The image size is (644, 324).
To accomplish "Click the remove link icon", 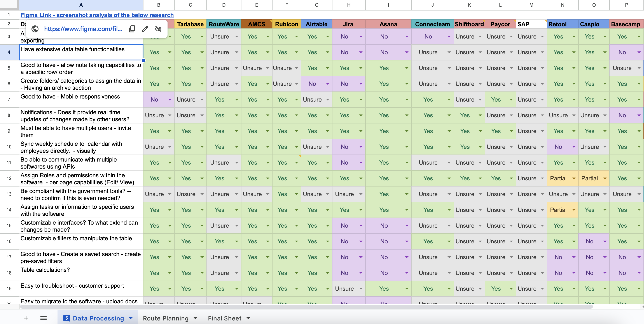I will pos(158,29).
